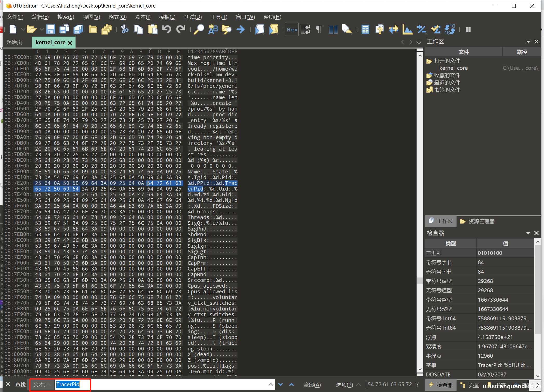This screenshot has width=544, height=392.
Task: Click the 全部(A) find all button
Action: (x=312, y=385)
